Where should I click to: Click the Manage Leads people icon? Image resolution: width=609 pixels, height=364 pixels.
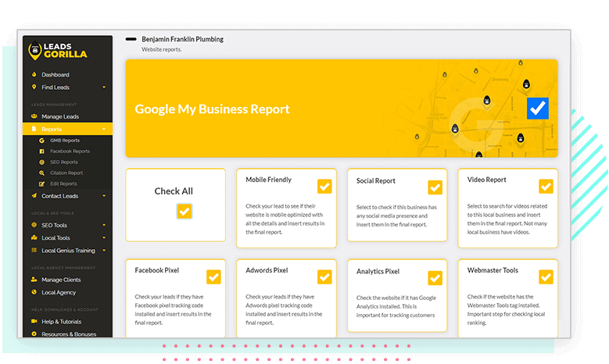[34, 117]
